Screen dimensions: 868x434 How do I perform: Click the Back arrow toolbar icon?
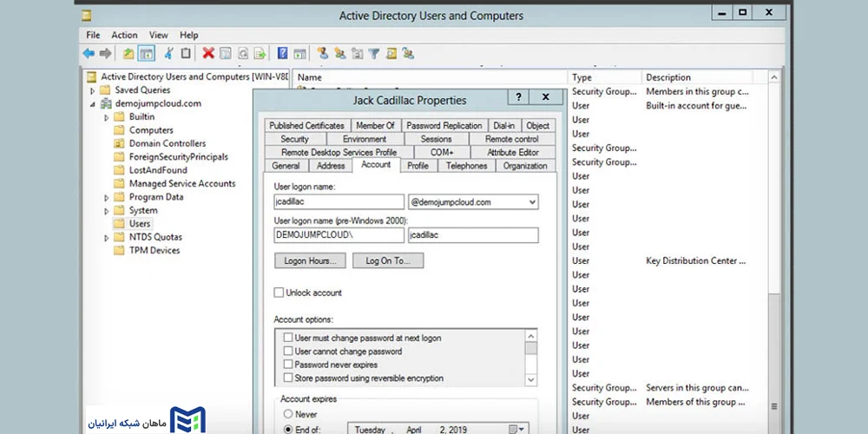tap(89, 53)
